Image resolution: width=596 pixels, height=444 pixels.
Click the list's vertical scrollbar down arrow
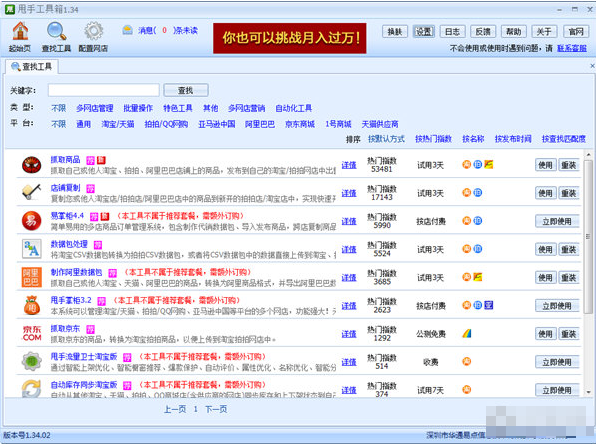tap(588, 392)
